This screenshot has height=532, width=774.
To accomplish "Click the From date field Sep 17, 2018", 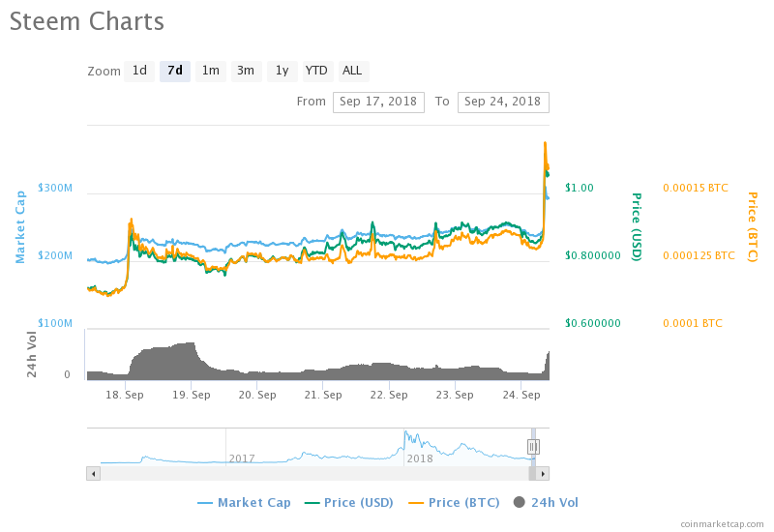I will click(x=378, y=103).
